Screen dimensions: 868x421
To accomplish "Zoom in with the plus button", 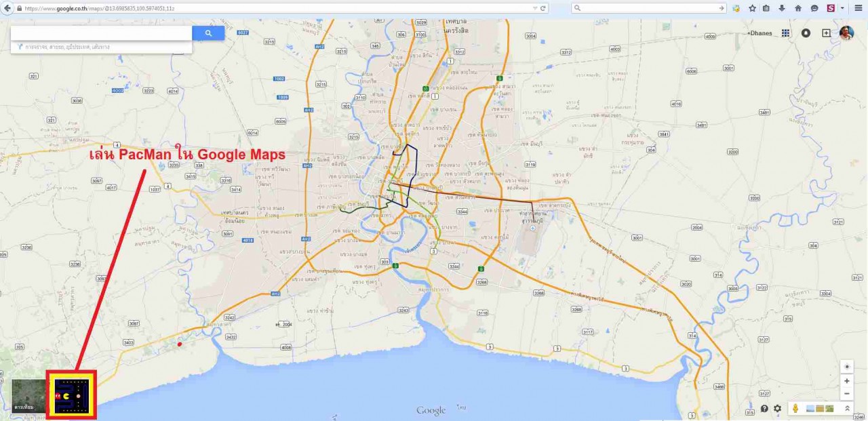I will [x=847, y=382].
